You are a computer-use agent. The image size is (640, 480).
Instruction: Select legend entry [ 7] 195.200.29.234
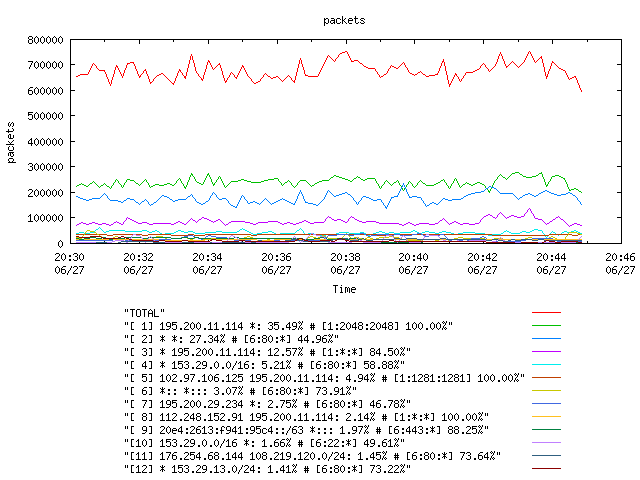(x=267, y=404)
